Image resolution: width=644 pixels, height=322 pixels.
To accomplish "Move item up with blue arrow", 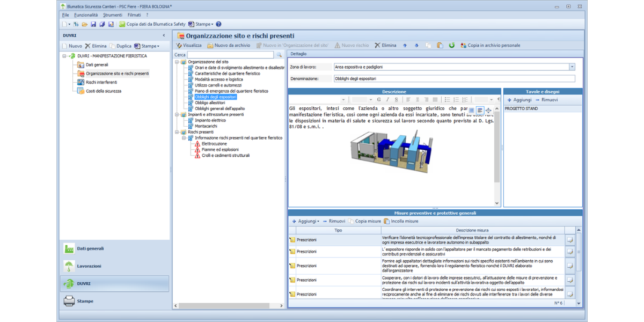I will [405, 46].
